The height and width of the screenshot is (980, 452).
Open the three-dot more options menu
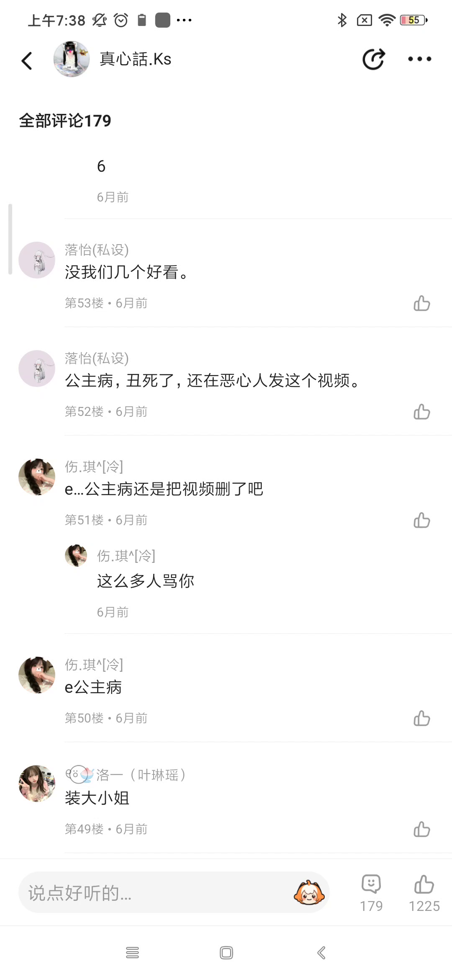coord(419,59)
